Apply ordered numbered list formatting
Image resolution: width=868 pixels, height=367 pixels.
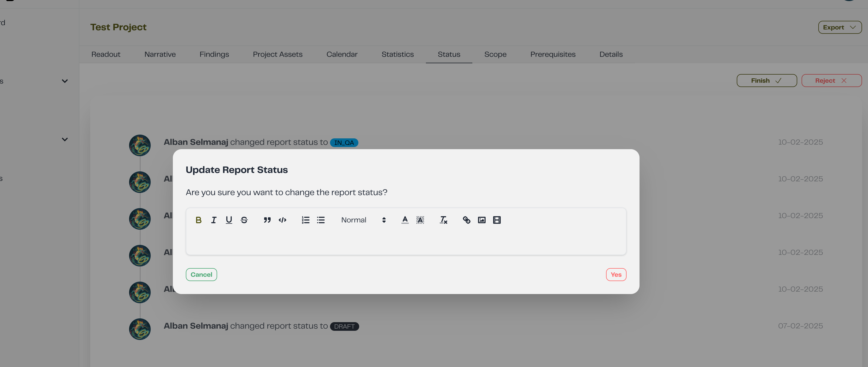[306, 220]
